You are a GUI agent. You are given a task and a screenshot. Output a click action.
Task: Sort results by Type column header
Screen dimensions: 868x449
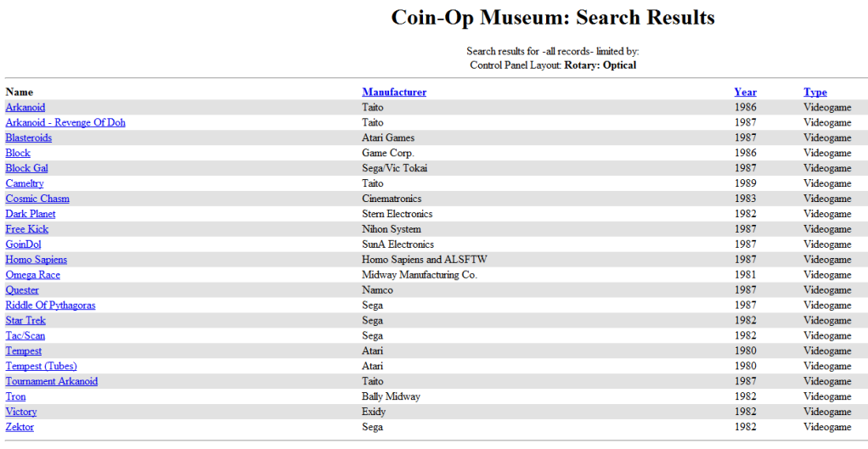(x=814, y=93)
